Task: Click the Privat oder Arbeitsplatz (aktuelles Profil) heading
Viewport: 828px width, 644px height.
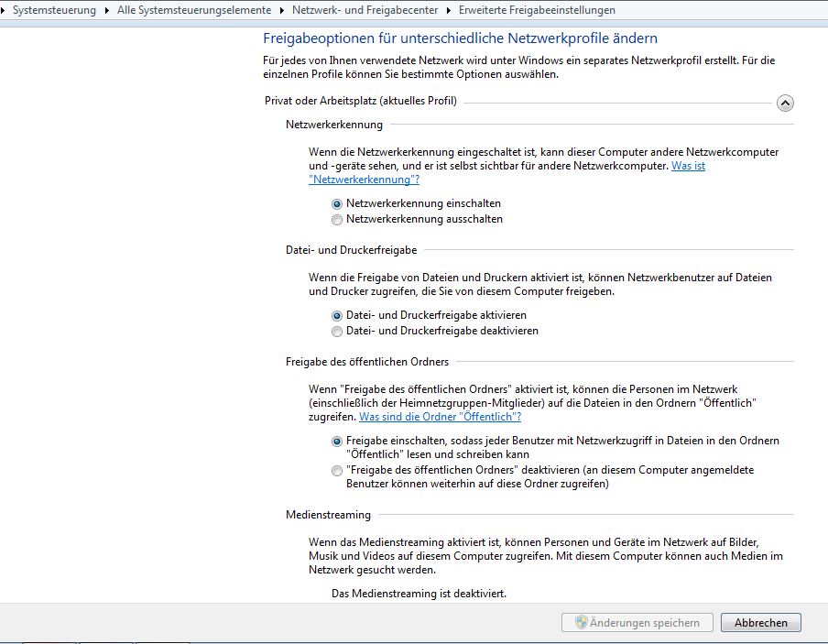Action: 361,101
